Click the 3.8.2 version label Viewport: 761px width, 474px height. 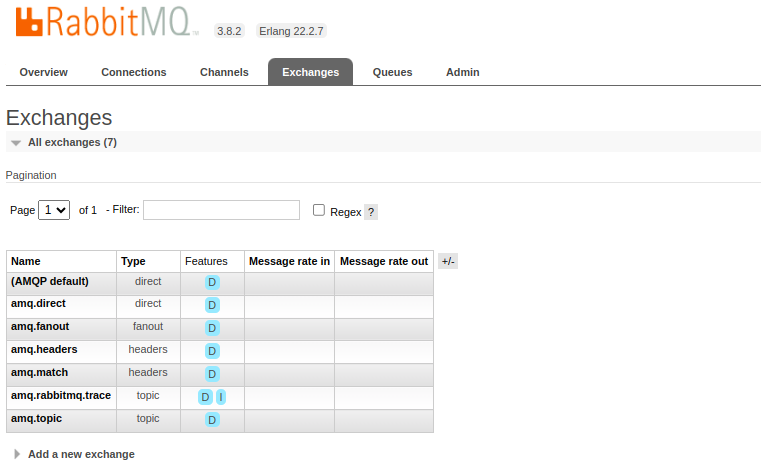click(x=229, y=31)
